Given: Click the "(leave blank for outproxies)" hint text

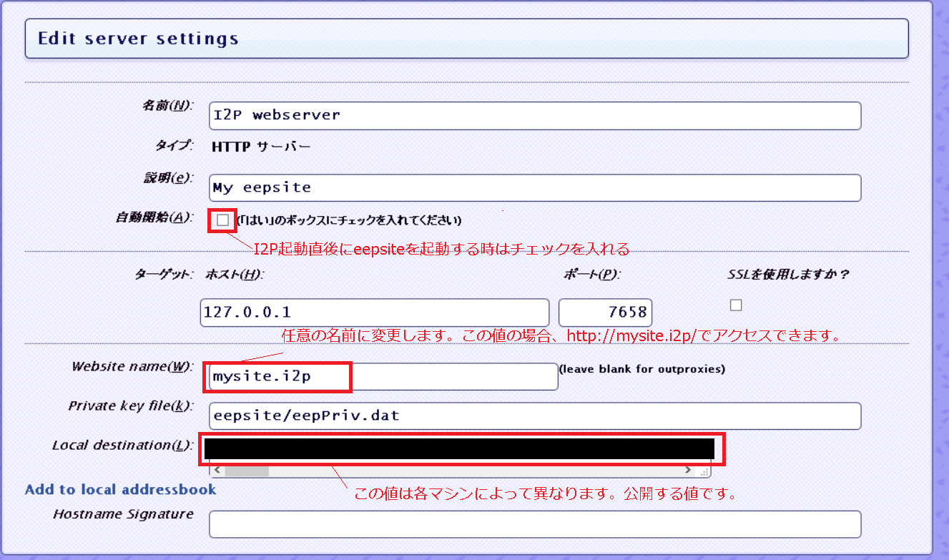Looking at the screenshot, I should 642,370.
